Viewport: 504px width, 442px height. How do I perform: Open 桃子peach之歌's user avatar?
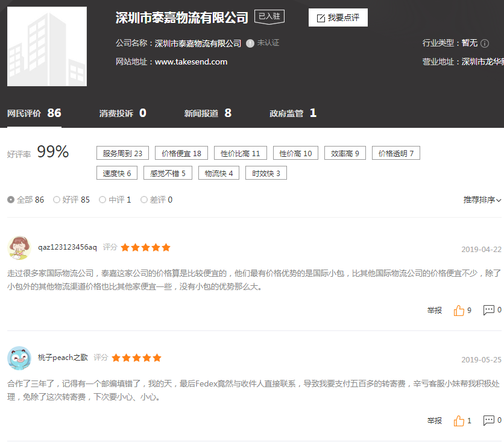tap(19, 358)
